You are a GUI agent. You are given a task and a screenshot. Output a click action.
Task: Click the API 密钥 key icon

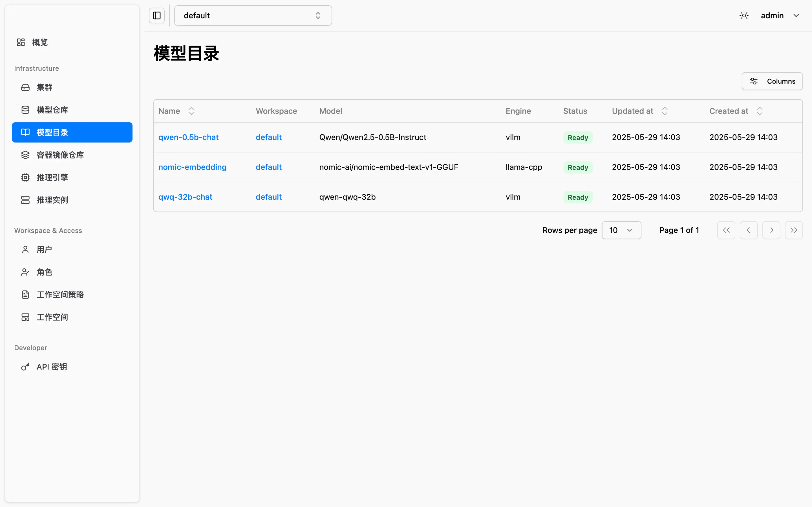coord(25,367)
